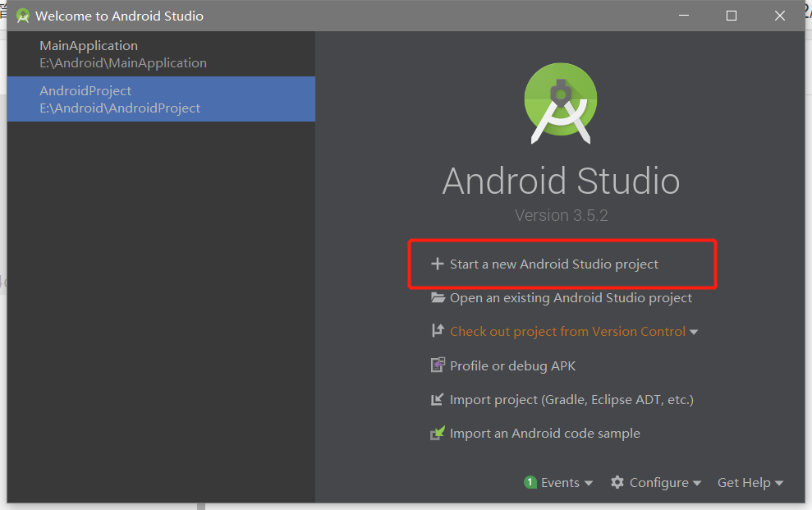The width and height of the screenshot is (812, 510).
Task: Click the large Android Studio logo
Action: pos(560,103)
